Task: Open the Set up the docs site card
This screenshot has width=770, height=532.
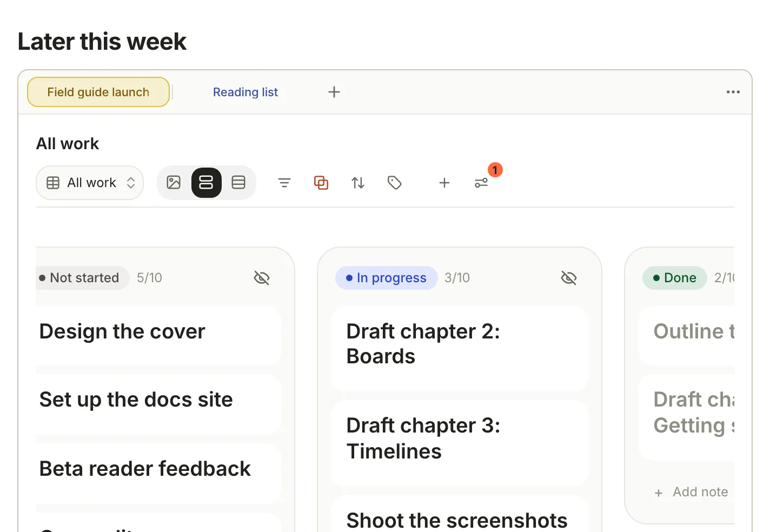Action: [158, 404]
